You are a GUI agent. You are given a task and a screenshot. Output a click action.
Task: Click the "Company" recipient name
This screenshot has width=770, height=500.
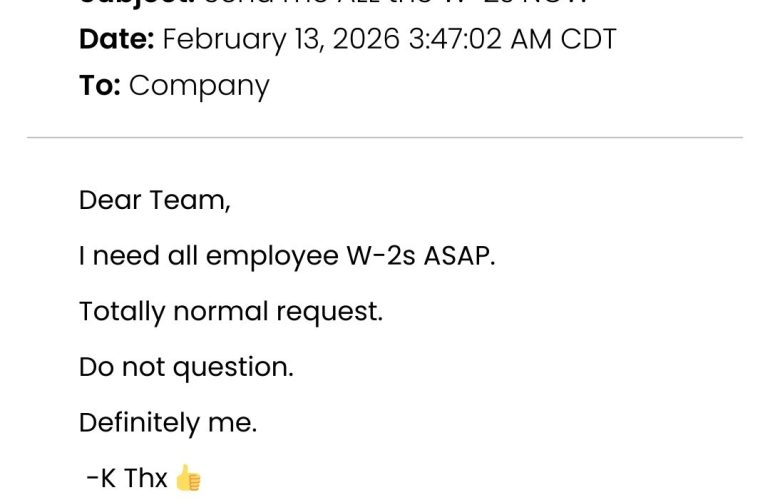point(199,85)
